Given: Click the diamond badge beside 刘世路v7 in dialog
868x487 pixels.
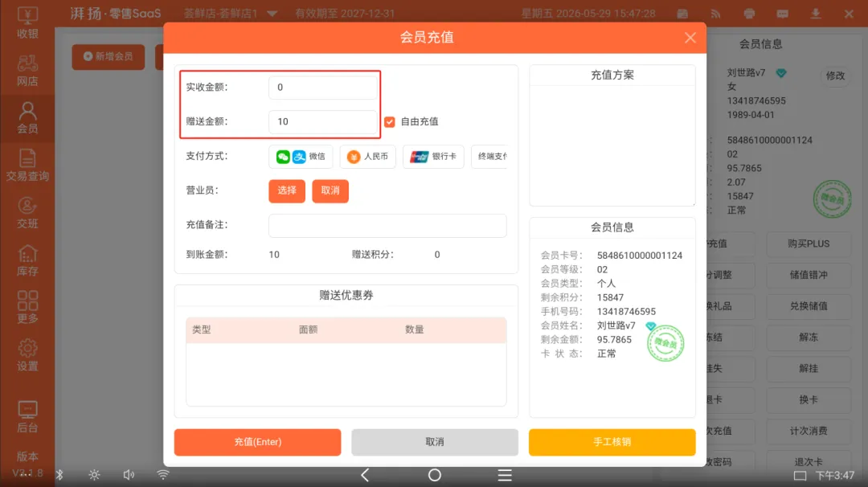Looking at the screenshot, I should (651, 326).
